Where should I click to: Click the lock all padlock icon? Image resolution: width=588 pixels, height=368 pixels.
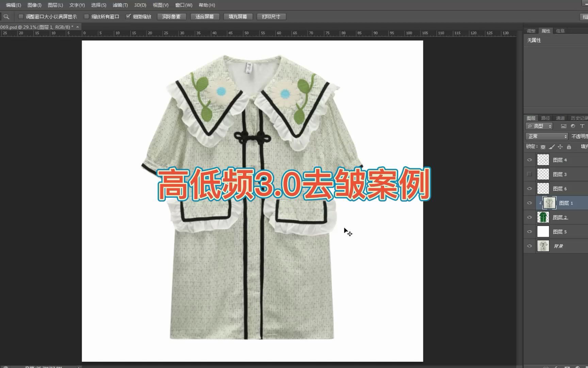(x=569, y=147)
